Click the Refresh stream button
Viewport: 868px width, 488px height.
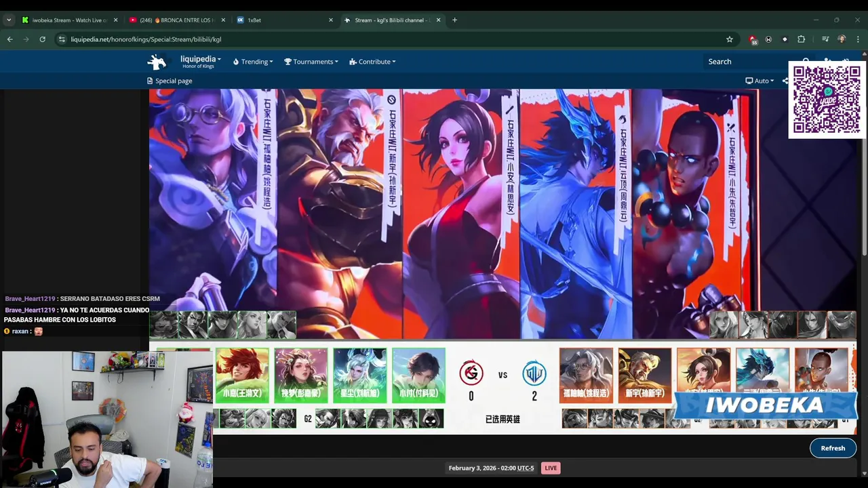(x=833, y=448)
